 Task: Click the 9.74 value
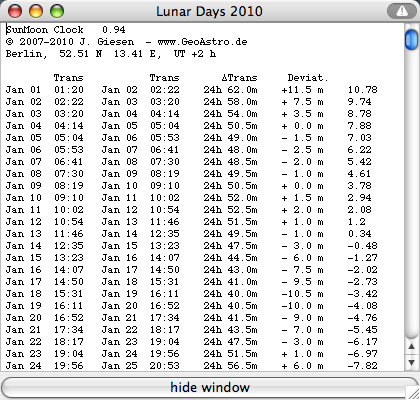tap(359, 102)
